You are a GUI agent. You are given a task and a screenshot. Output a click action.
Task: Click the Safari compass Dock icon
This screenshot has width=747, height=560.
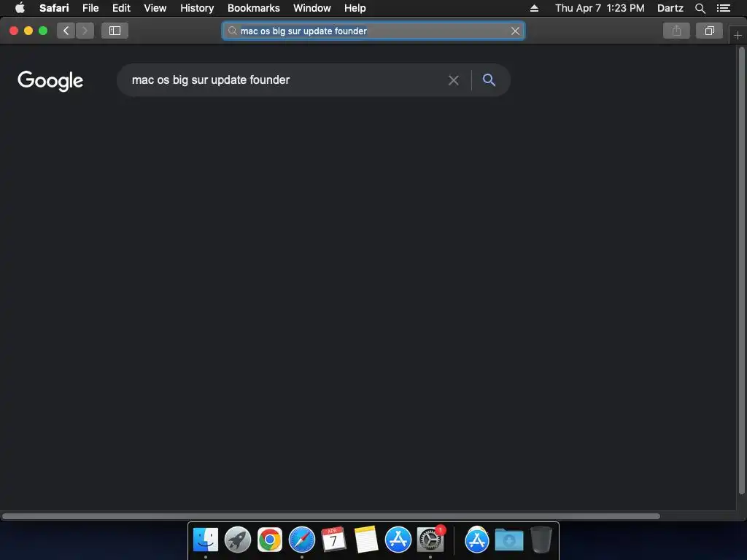click(x=301, y=540)
